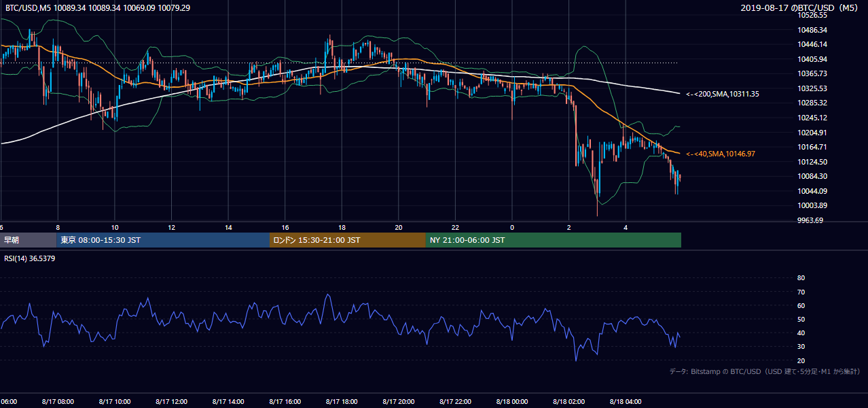The image size is (868, 408).
Task: Click price axis label 10486.34
Action: tap(813, 30)
